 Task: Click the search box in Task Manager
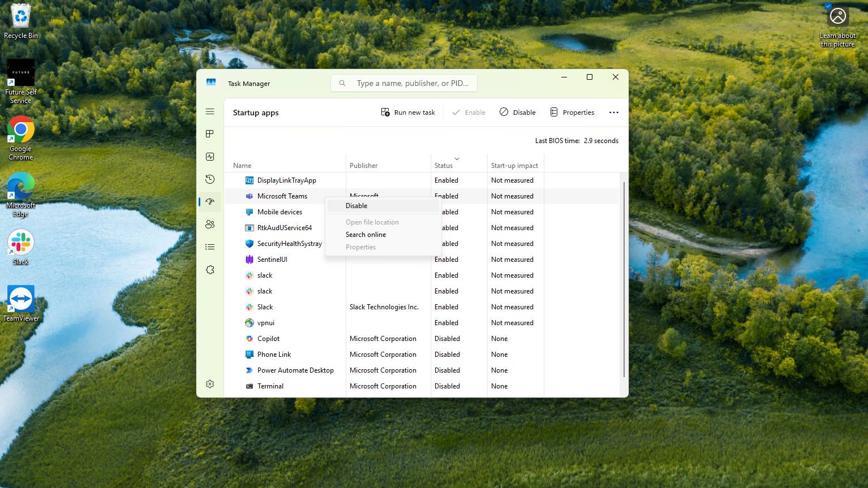(x=403, y=83)
